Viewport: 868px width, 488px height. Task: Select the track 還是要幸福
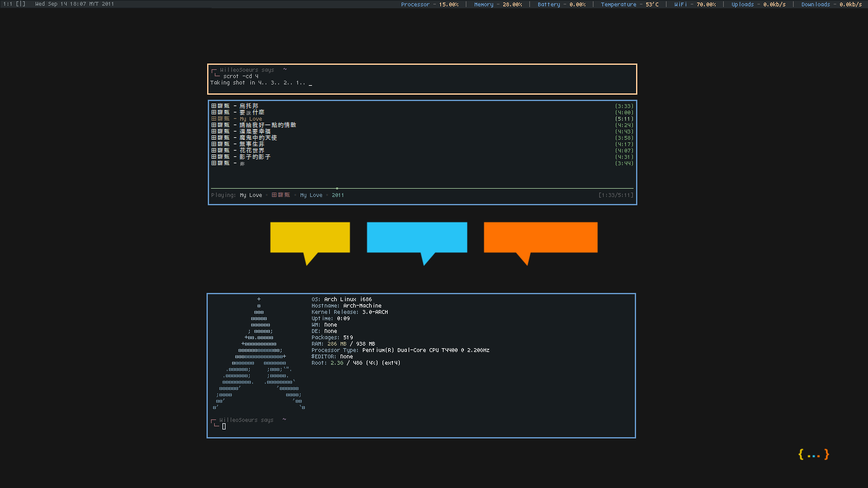point(423,132)
